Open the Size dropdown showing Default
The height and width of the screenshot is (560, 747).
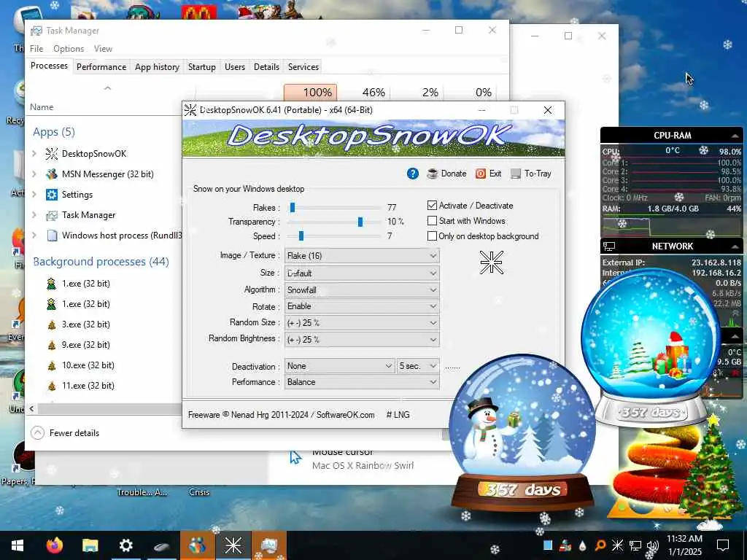click(x=362, y=273)
